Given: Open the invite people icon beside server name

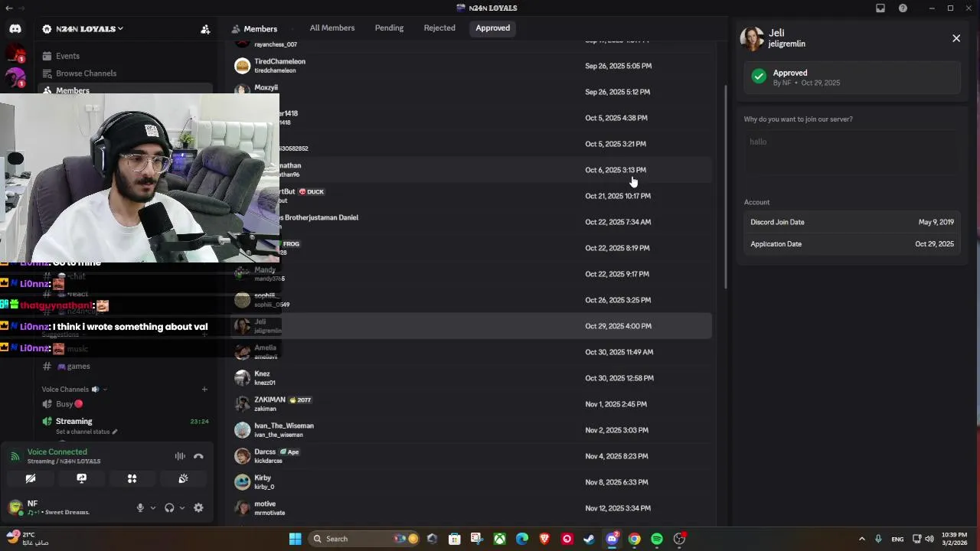Looking at the screenshot, I should [205, 29].
